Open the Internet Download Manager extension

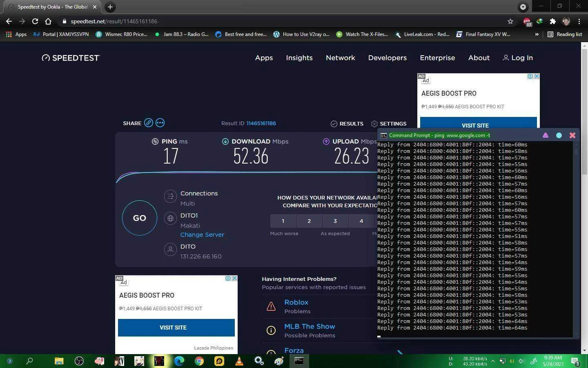pyautogui.click(x=540, y=21)
